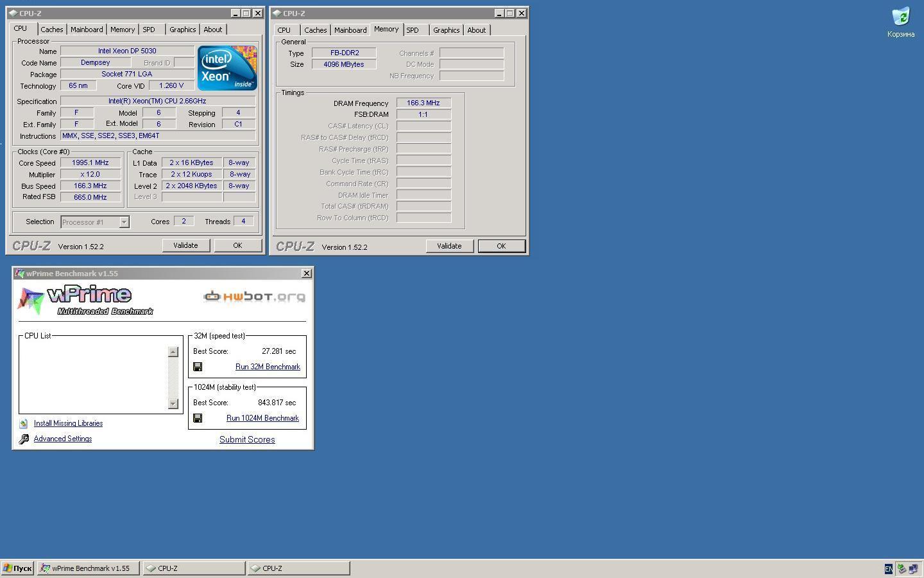
Task: Click the Пуск Start button
Action: pyautogui.click(x=17, y=568)
